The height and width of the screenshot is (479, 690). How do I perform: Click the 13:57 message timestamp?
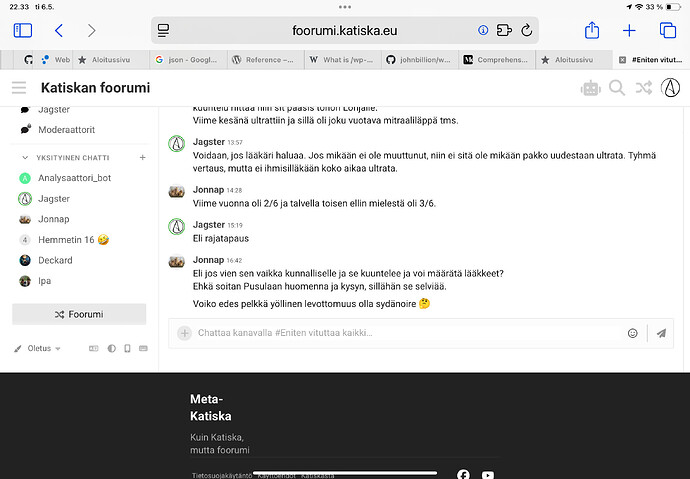235,143
